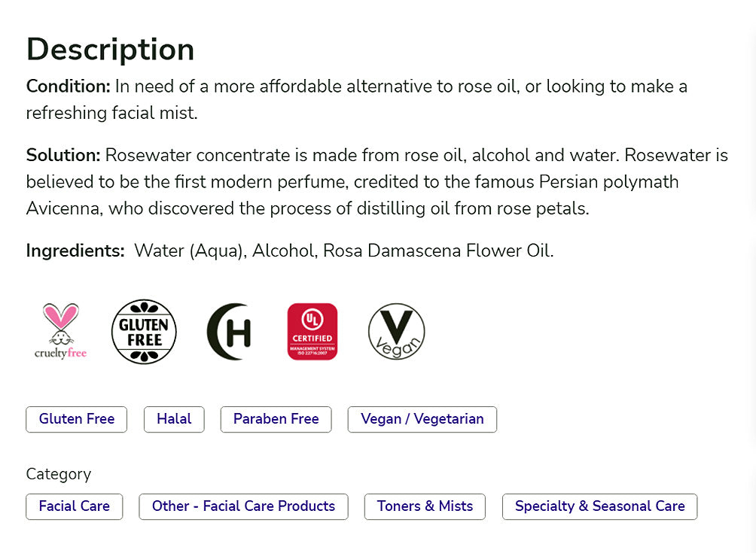Click the name Avicenna in the text

tap(62, 208)
